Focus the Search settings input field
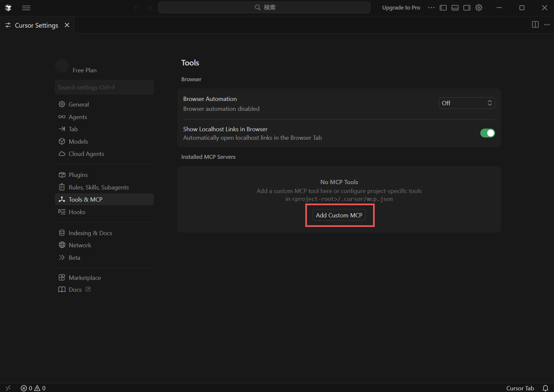The height and width of the screenshot is (392, 554). point(104,87)
